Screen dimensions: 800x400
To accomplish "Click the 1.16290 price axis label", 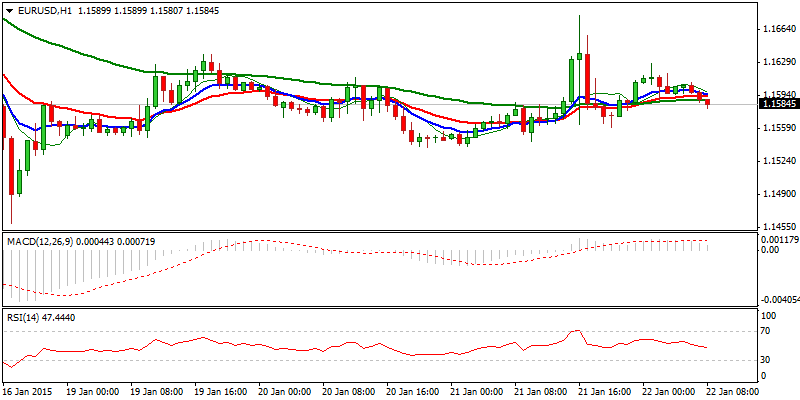I will (x=781, y=62).
